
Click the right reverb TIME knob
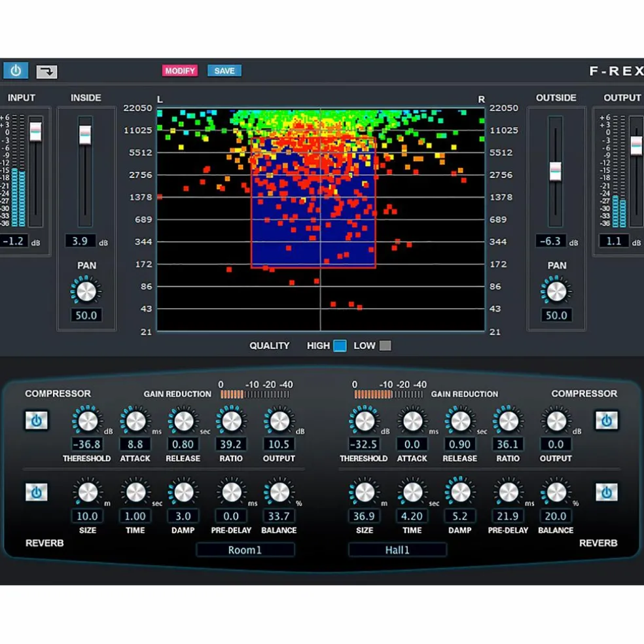coord(412,492)
